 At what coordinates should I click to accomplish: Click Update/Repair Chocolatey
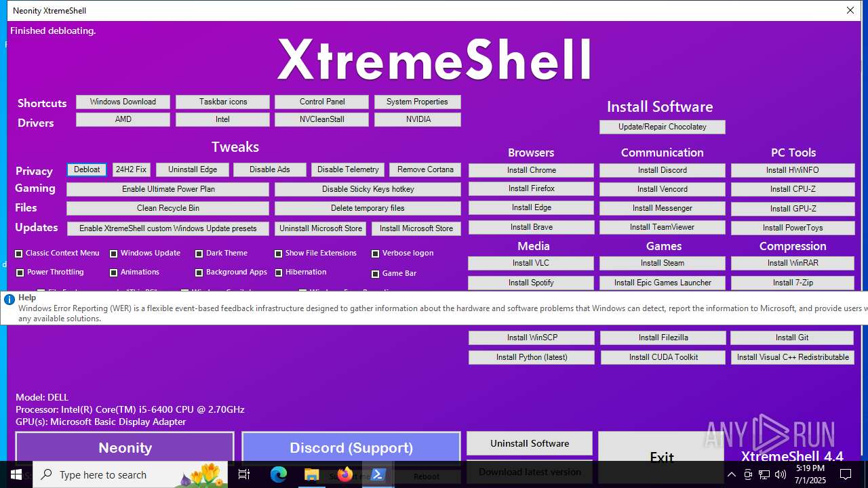663,127
